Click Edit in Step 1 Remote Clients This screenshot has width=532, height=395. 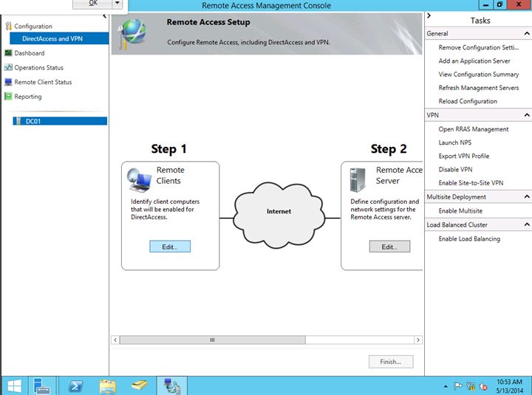coord(170,247)
